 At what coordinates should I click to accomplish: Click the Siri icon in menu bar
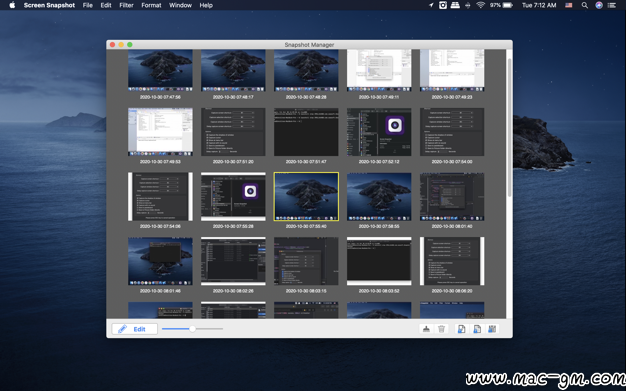click(x=599, y=5)
